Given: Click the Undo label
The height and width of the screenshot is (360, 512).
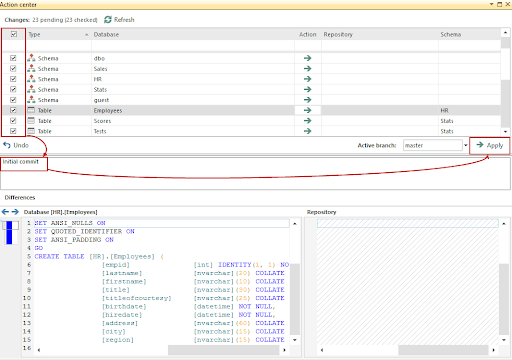Looking at the screenshot, I should [21, 145].
